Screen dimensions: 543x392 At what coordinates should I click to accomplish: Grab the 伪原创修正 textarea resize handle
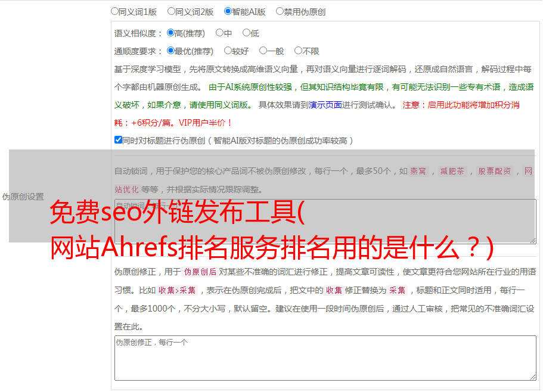(x=533, y=377)
